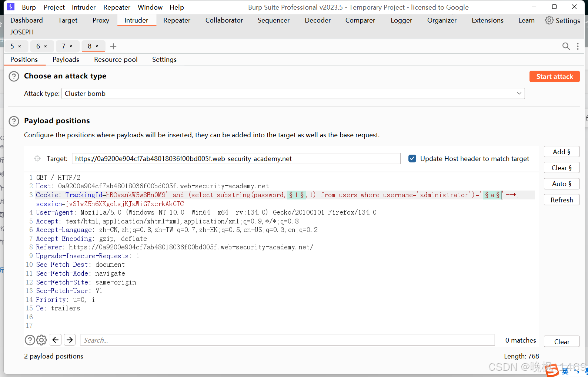Switch to the Decoder tab
588x377 pixels.
(318, 20)
